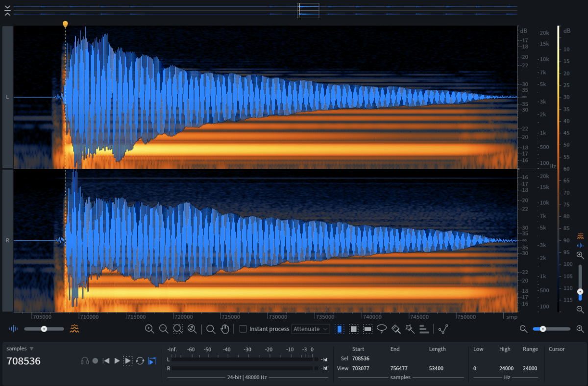Select the Frequency selection tool
This screenshot has height=386, width=588.
(x=367, y=329)
